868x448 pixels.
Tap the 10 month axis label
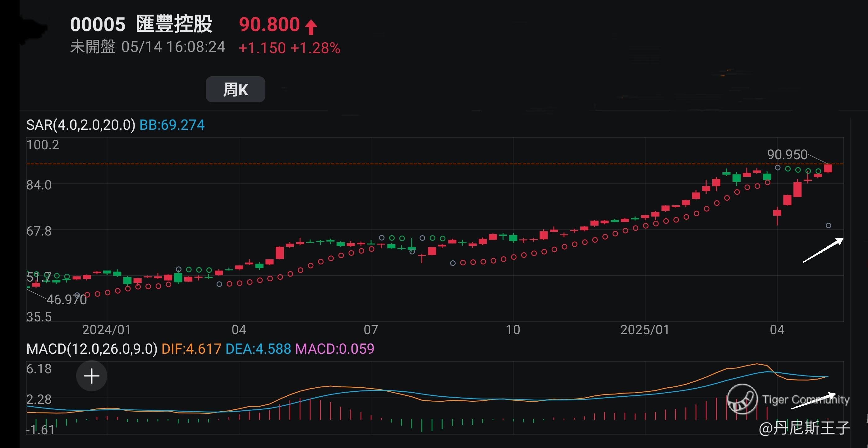click(513, 329)
